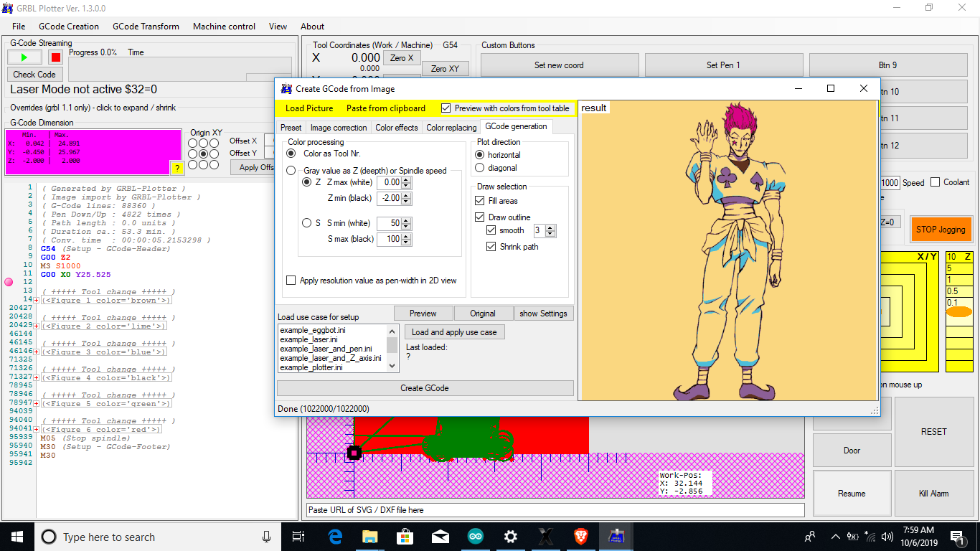Set plot direction to diagonal
The height and width of the screenshot is (551, 980).
[480, 168]
